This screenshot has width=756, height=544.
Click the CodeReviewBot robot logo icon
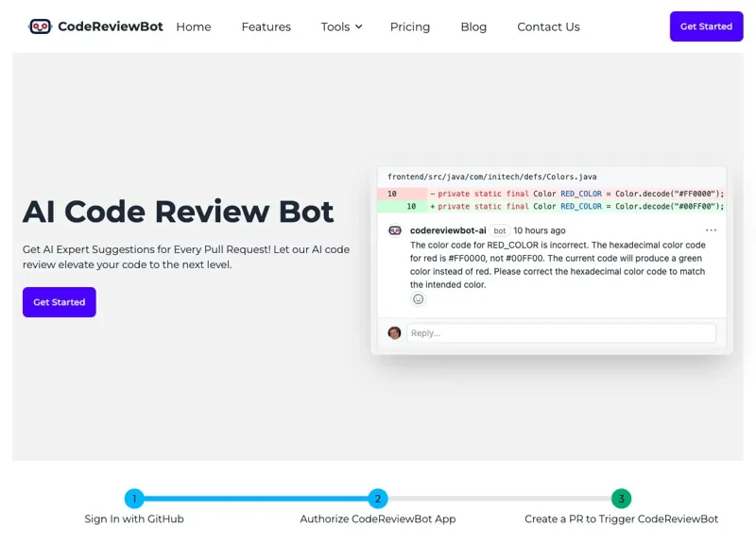click(x=40, y=26)
